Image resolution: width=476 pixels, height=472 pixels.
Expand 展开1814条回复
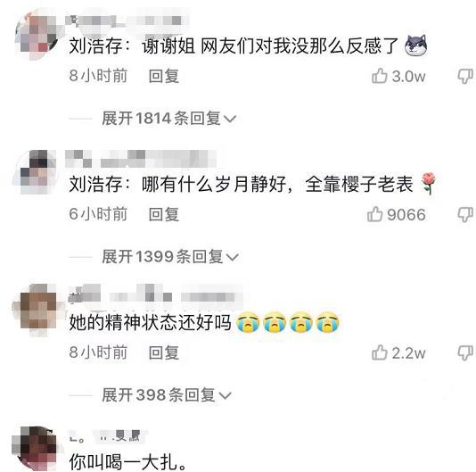click(x=168, y=118)
